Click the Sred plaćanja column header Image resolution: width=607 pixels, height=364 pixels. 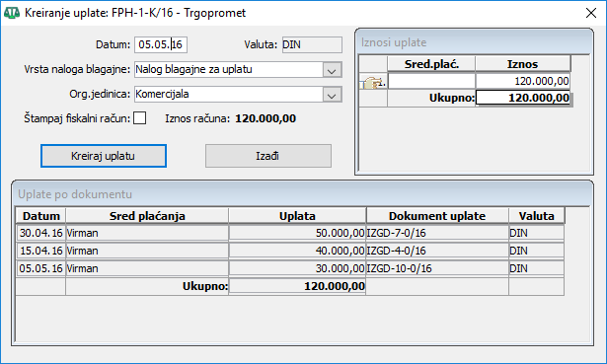[x=147, y=216]
